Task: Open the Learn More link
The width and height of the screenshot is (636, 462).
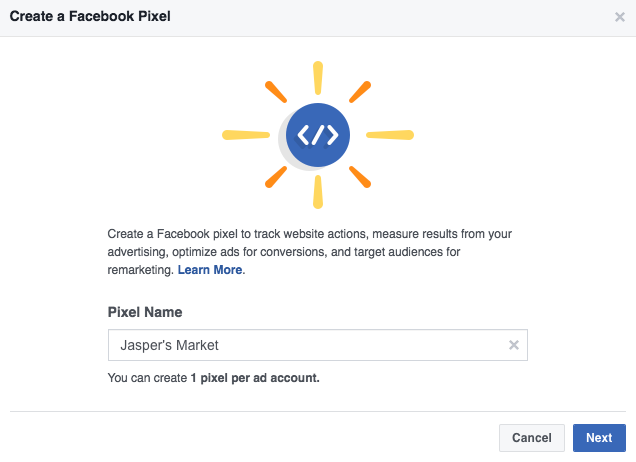Action: coord(210,270)
